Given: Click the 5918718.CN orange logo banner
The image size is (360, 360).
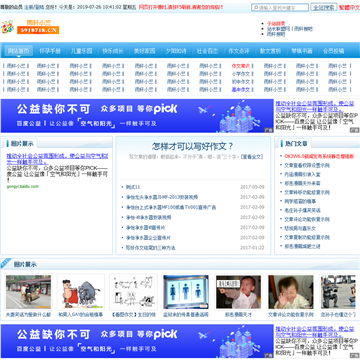Looking at the screenshot, I should [38, 30].
